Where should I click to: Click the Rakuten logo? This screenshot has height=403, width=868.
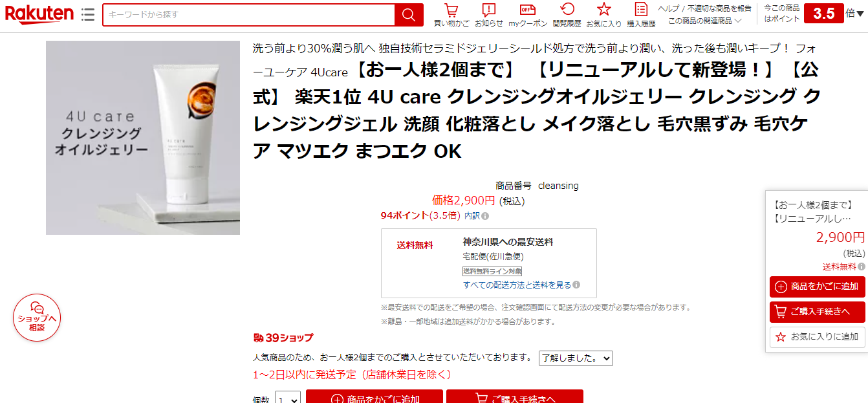[39, 14]
